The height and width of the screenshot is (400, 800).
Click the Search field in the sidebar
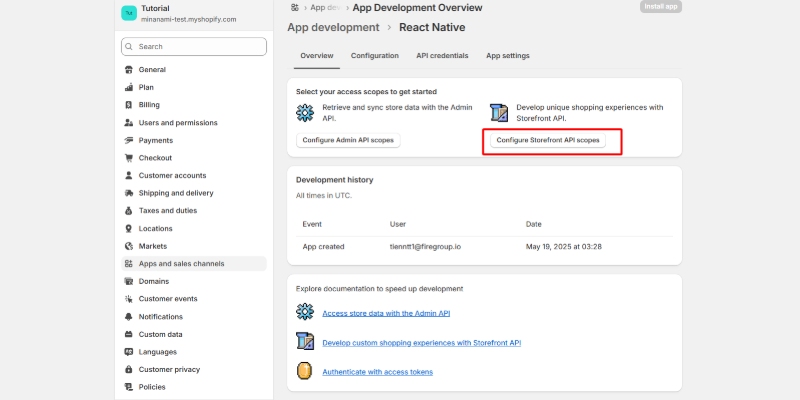(194, 46)
